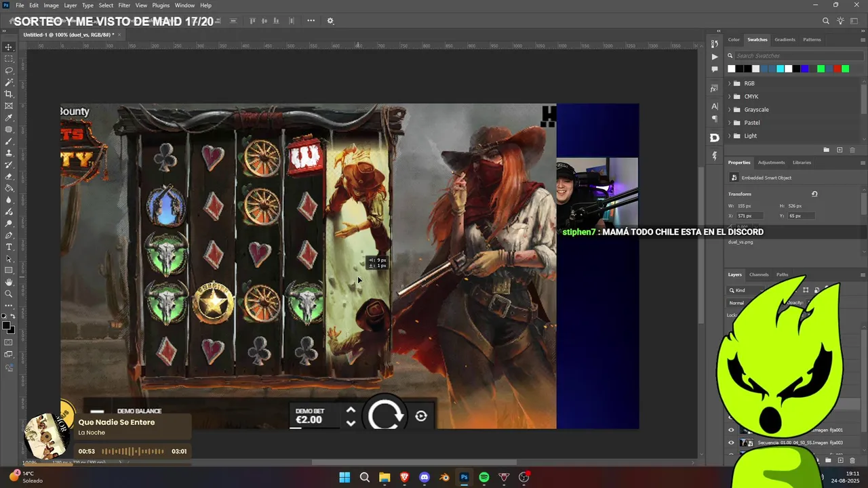Select the Horizontal Type tool
The image size is (868, 488).
pyautogui.click(x=9, y=247)
